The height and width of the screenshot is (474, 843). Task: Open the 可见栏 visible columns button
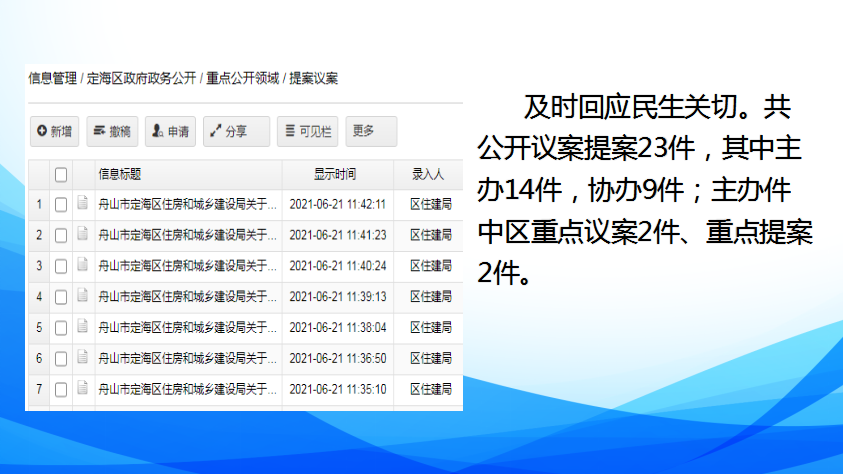coord(307,131)
